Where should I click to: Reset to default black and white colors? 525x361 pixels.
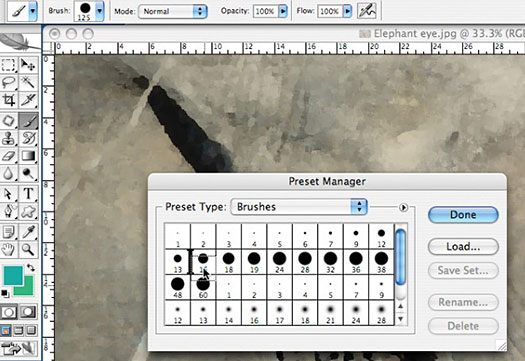pyautogui.click(x=5, y=293)
